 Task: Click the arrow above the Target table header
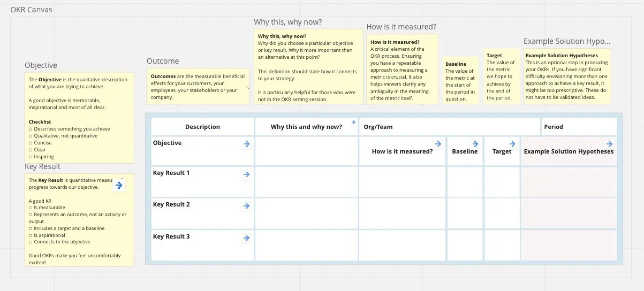click(512, 144)
